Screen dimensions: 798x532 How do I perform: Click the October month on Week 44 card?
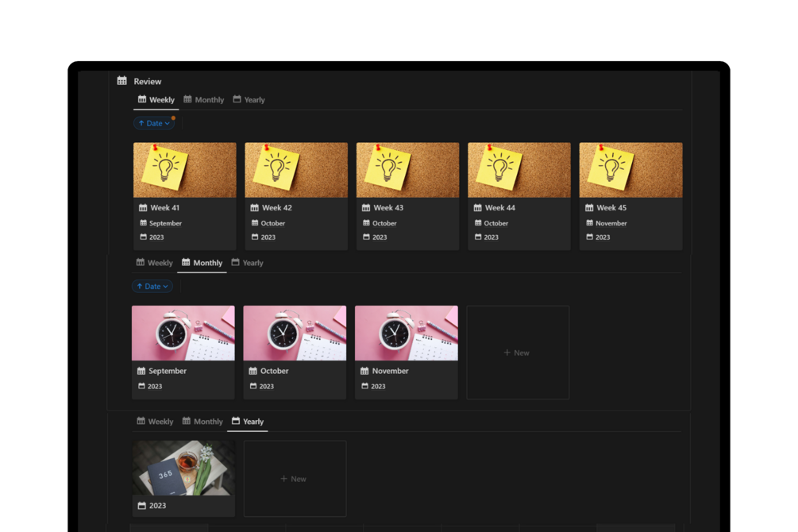pyautogui.click(x=495, y=223)
